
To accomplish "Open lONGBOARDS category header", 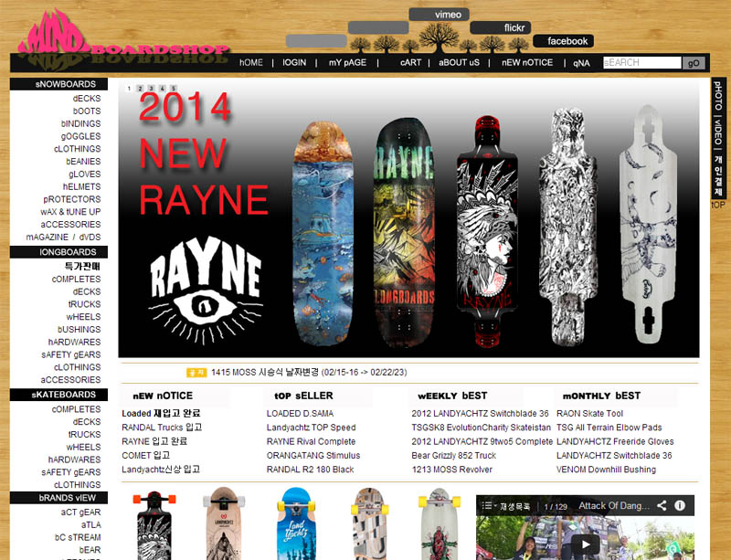I will pyautogui.click(x=58, y=252).
